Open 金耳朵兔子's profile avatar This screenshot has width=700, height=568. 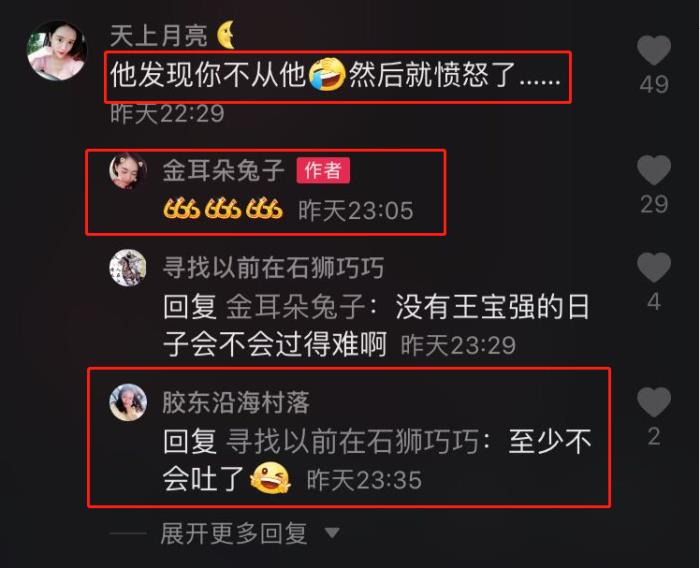point(128,171)
